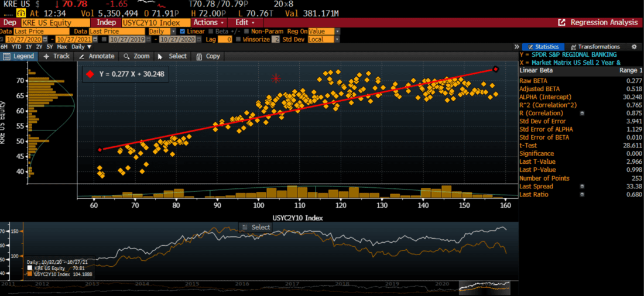Switch to the Transformations tab
The image size is (644, 296).
tap(595, 47)
